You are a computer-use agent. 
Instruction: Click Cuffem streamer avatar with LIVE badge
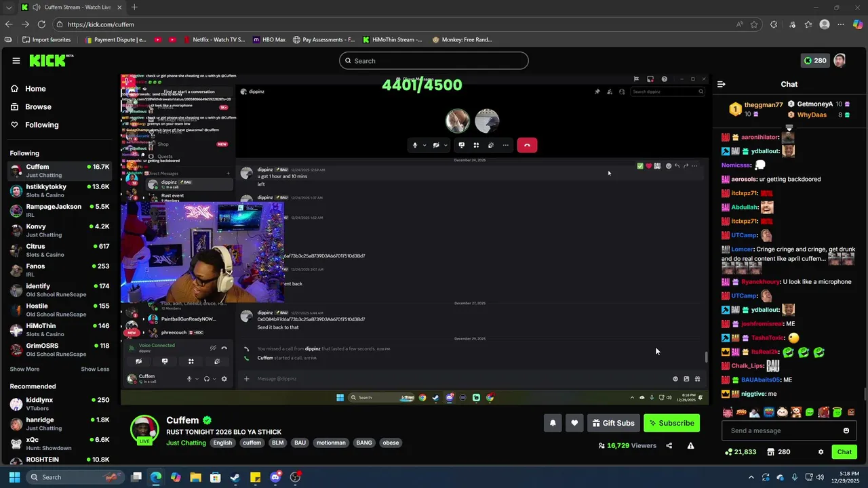tap(144, 430)
